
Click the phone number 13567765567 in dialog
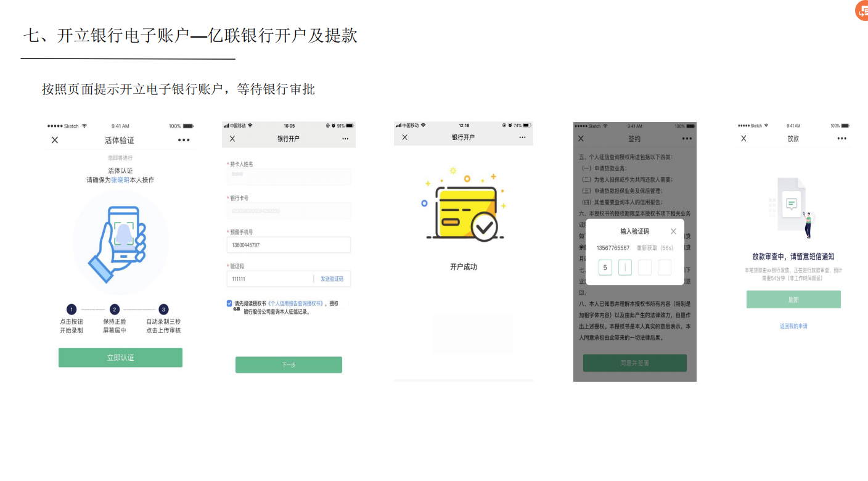[x=613, y=248]
